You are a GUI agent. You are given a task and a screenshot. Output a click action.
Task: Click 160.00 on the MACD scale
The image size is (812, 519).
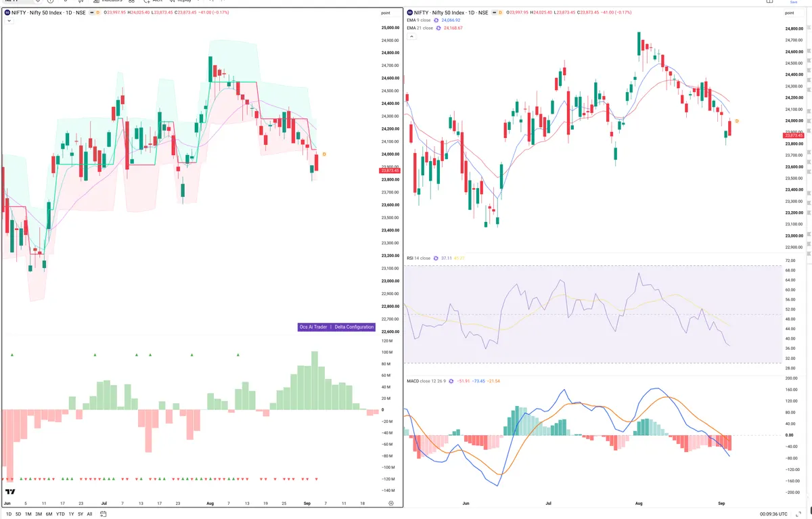790,390
